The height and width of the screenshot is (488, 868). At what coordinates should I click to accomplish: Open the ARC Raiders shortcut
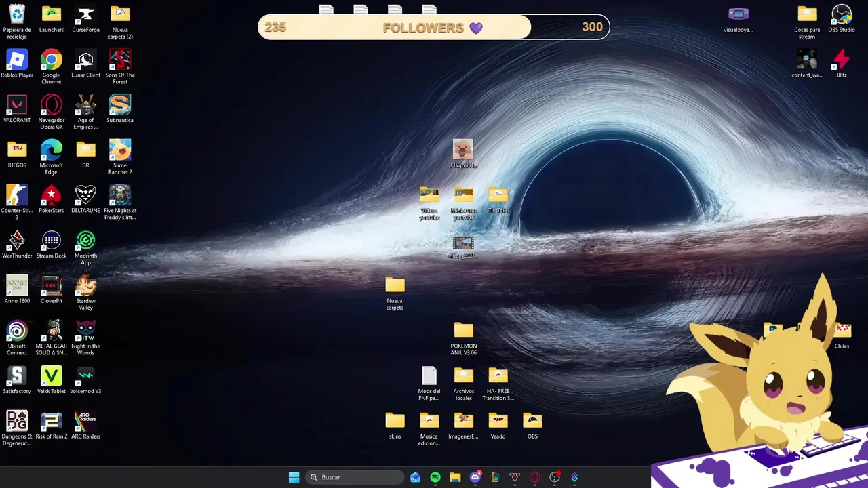(x=85, y=421)
